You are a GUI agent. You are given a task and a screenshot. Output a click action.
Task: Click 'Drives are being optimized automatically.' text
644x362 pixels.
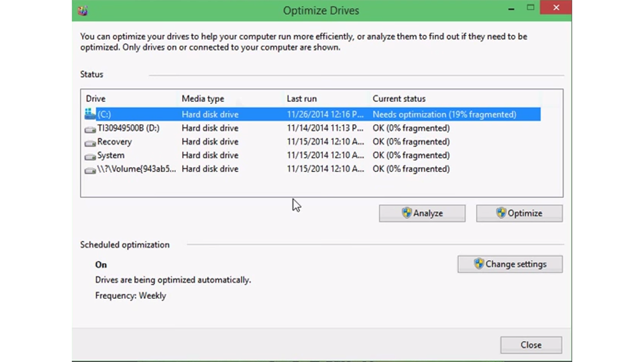tap(173, 280)
